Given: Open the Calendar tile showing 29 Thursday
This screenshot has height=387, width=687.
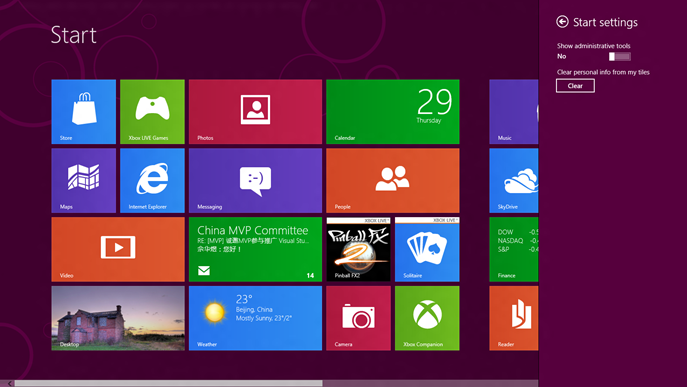Looking at the screenshot, I should point(393,112).
